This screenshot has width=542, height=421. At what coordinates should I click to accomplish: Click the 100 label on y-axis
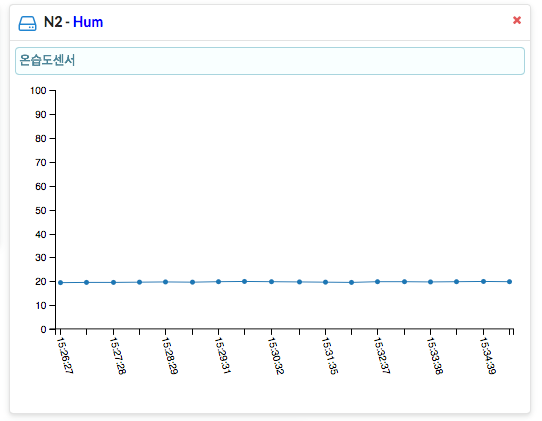[x=38, y=91]
